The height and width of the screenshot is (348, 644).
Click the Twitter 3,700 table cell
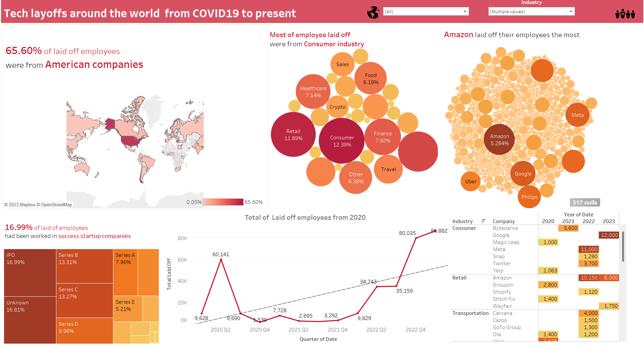pos(589,263)
